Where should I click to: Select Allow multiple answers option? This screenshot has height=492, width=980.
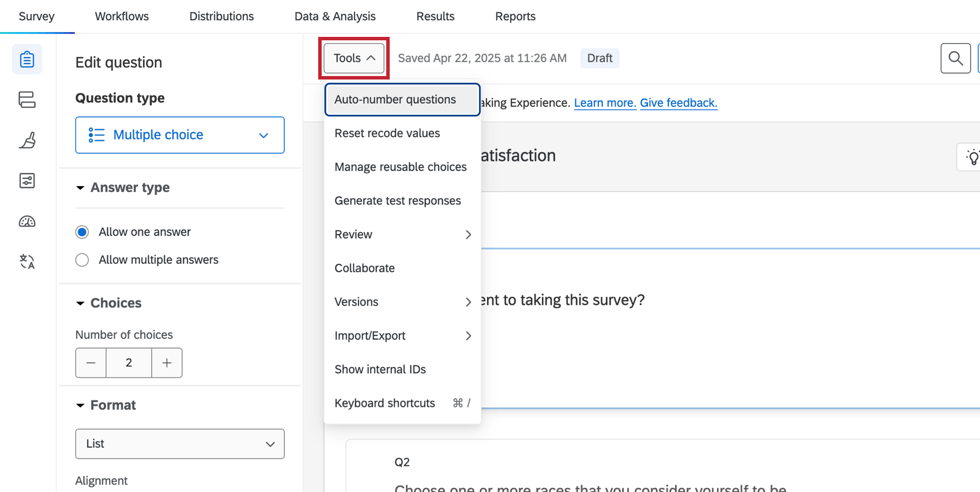(82, 260)
